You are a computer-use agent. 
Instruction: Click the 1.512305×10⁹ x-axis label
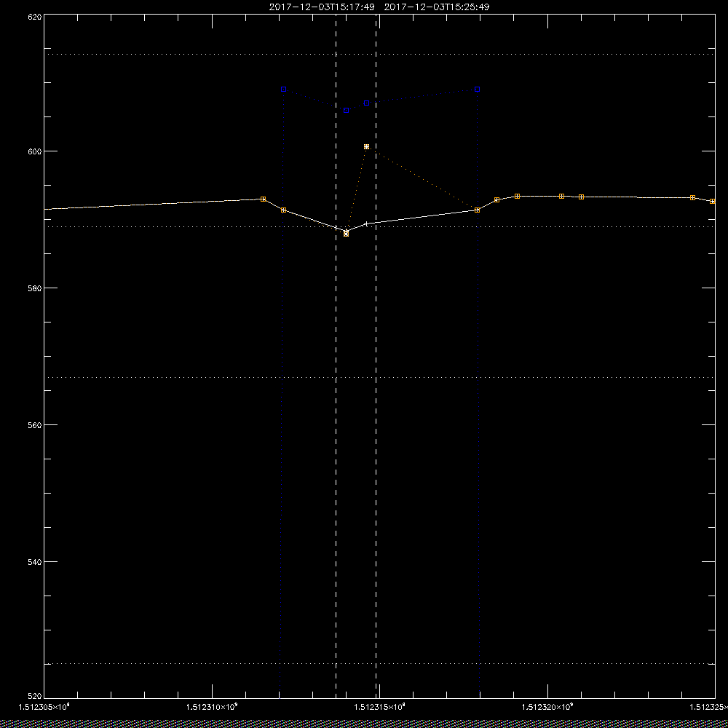pos(44,707)
